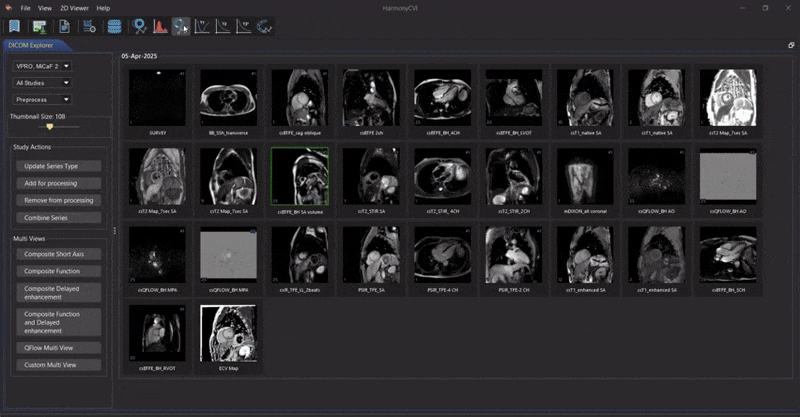Click the curved arc strain analysis icon
The height and width of the screenshot is (417, 800).
click(x=264, y=27)
